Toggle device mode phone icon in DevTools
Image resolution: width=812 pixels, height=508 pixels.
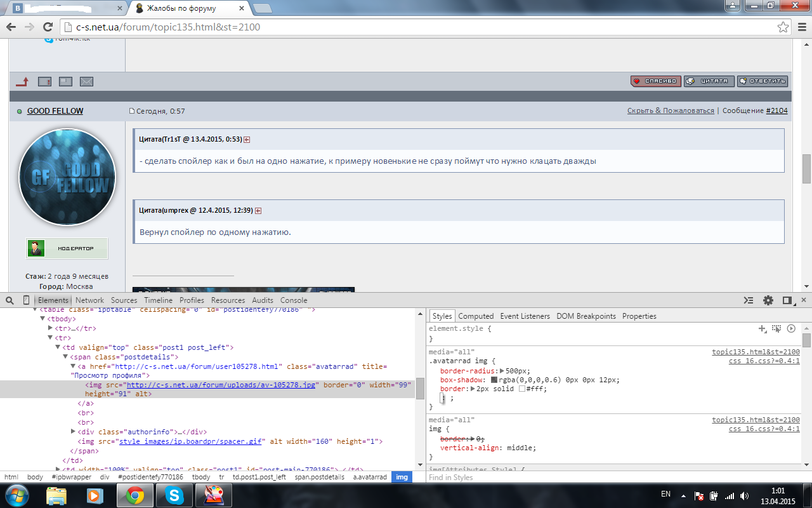[x=26, y=300]
